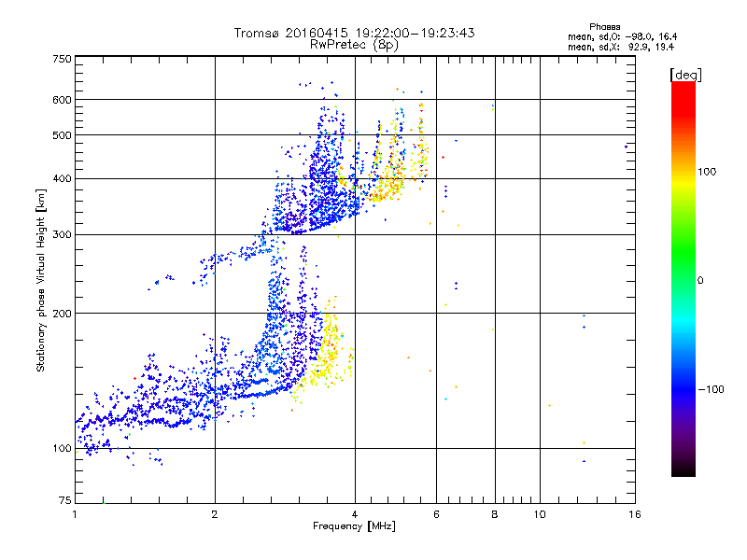Image resolution: width=747 pixels, height=560 pixels.
Task: Click the x-axis tick label '1'
Action: (75, 514)
